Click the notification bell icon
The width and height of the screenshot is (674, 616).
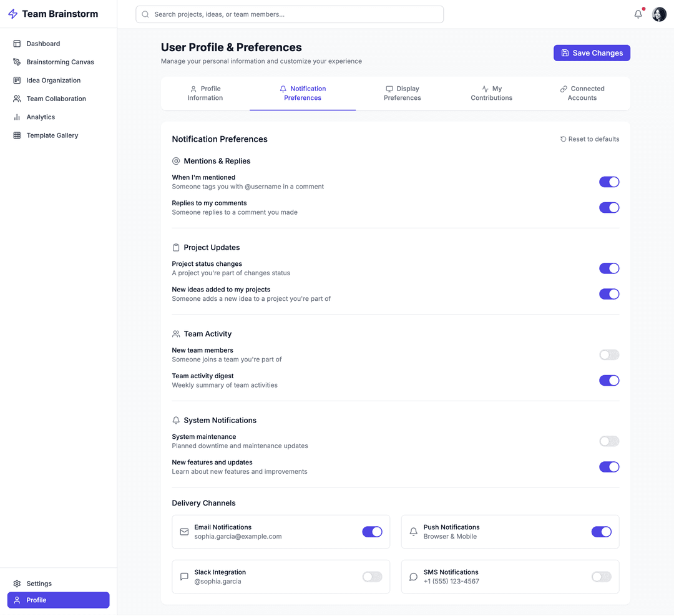638,14
